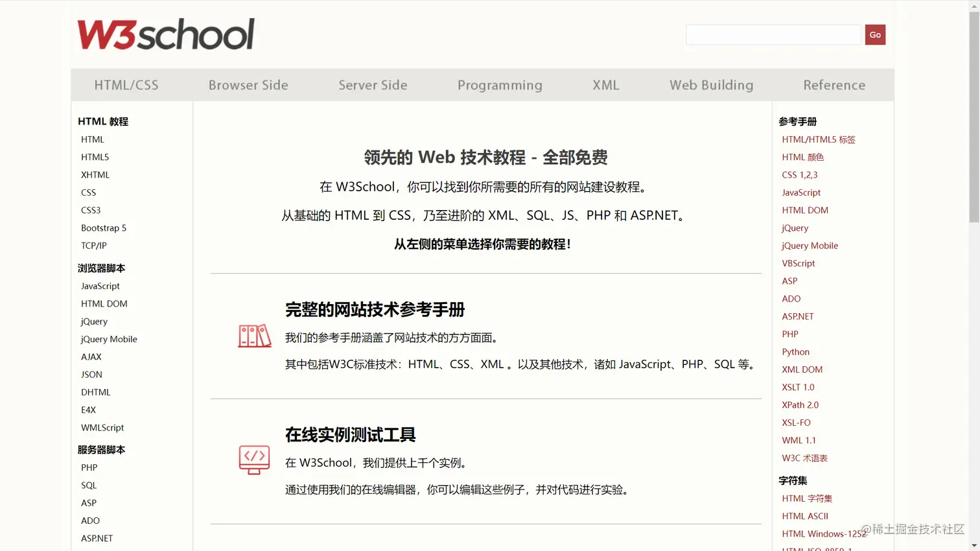Open JavaScript reference in right sidebar
Screen dimensions: 980x551
(801, 193)
